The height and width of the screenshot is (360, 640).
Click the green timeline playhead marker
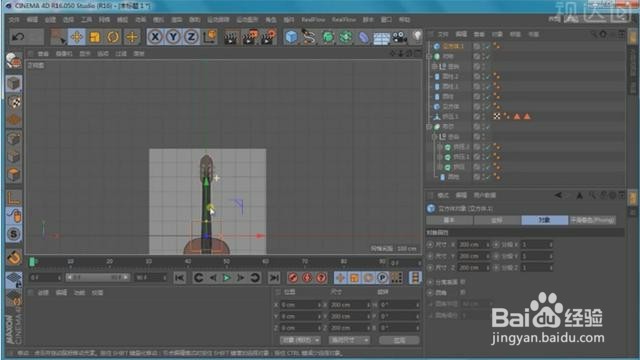[33, 262]
